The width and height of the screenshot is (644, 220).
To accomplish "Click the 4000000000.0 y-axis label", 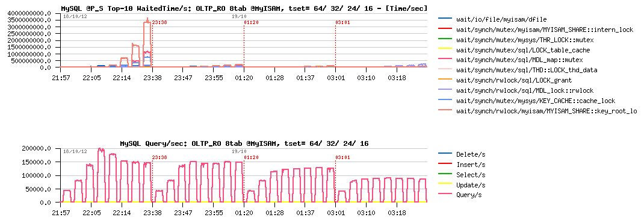I will click(x=29, y=13).
